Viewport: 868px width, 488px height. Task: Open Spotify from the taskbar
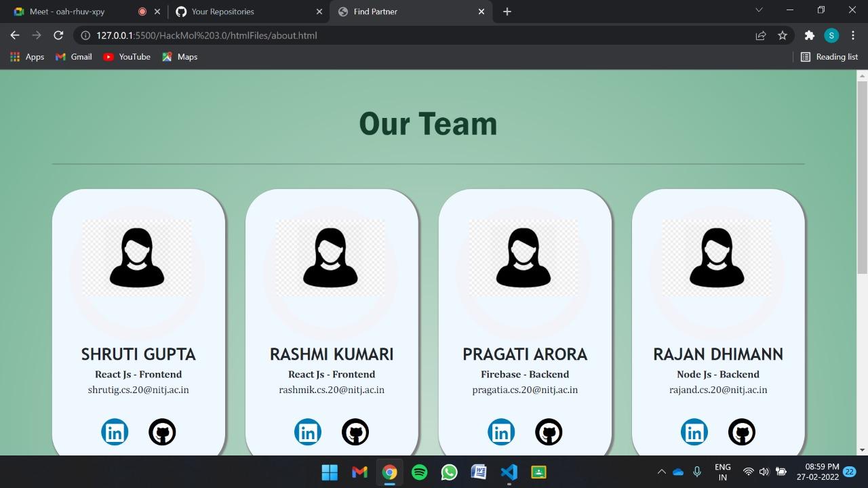(419, 472)
